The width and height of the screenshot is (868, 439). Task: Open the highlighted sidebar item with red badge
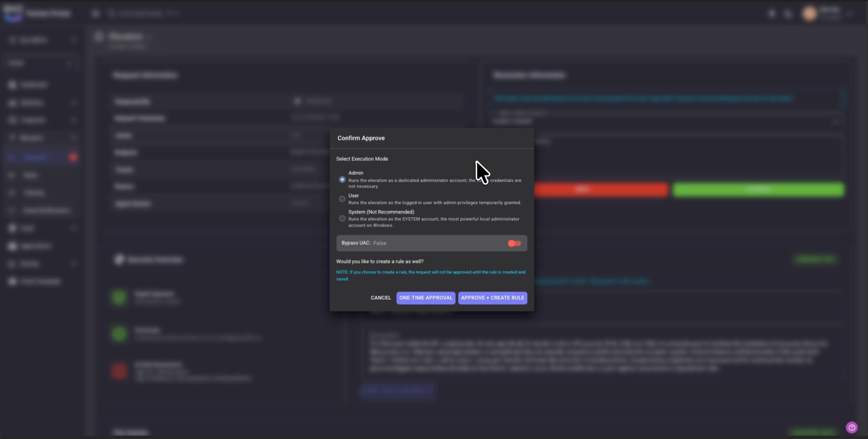[36, 157]
